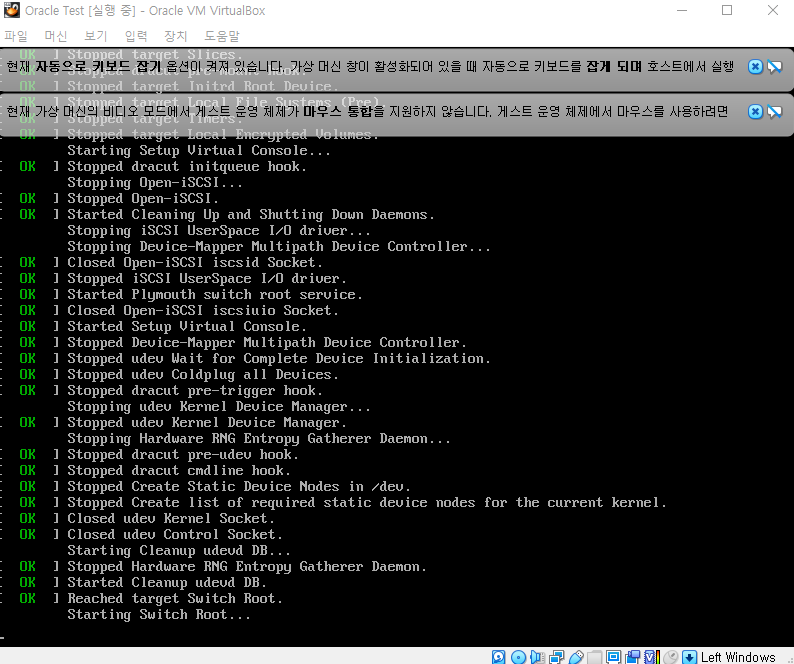The image size is (794, 664).
Task: Click 'Stopped Create Static Device Nodes in /dev.'
Action: (239, 487)
